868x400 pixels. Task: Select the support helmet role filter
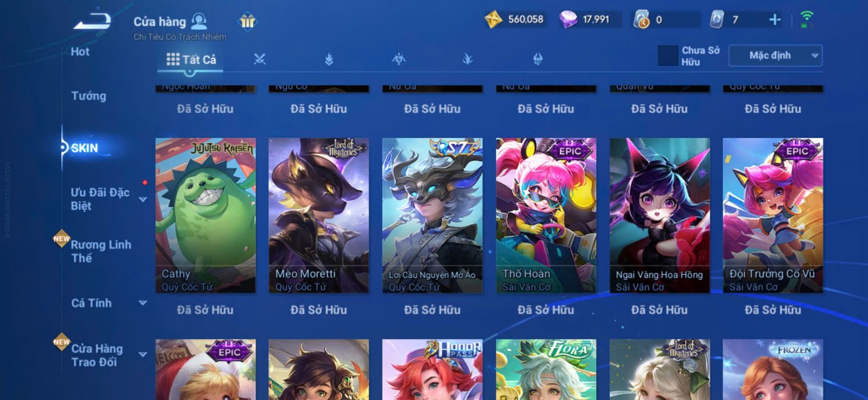click(538, 59)
